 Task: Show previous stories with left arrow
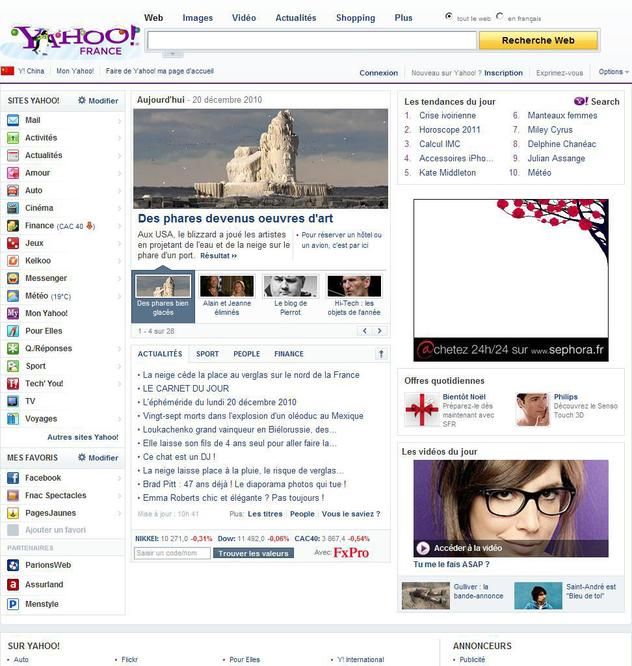point(365,331)
